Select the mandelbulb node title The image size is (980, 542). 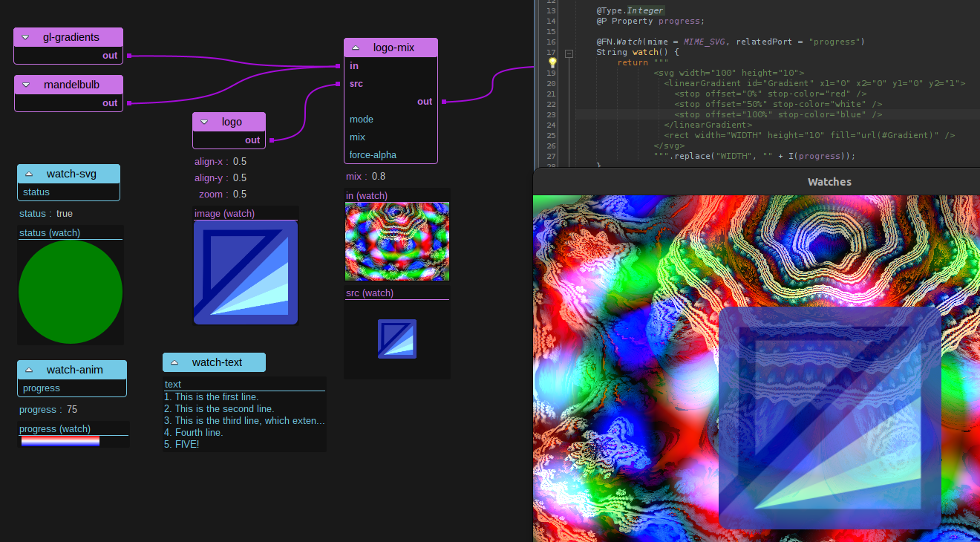[71, 85]
